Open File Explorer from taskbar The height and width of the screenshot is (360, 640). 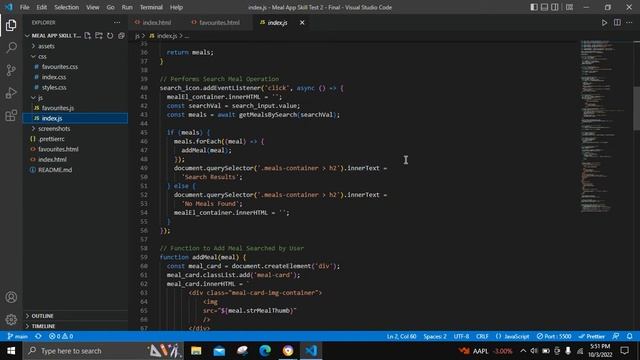pos(196,351)
